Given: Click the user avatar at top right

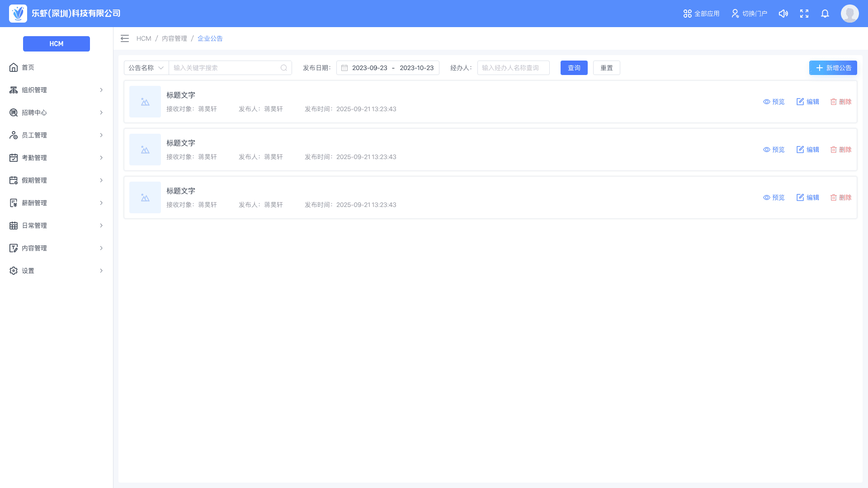Looking at the screenshot, I should [849, 14].
